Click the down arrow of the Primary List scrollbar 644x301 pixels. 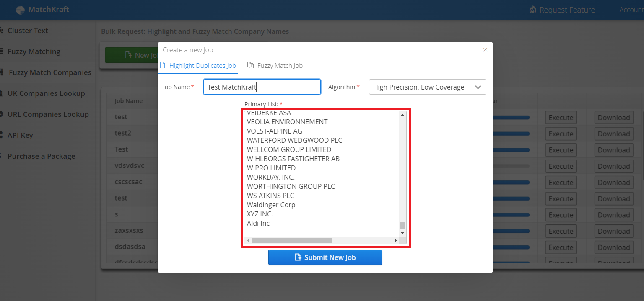(x=402, y=233)
